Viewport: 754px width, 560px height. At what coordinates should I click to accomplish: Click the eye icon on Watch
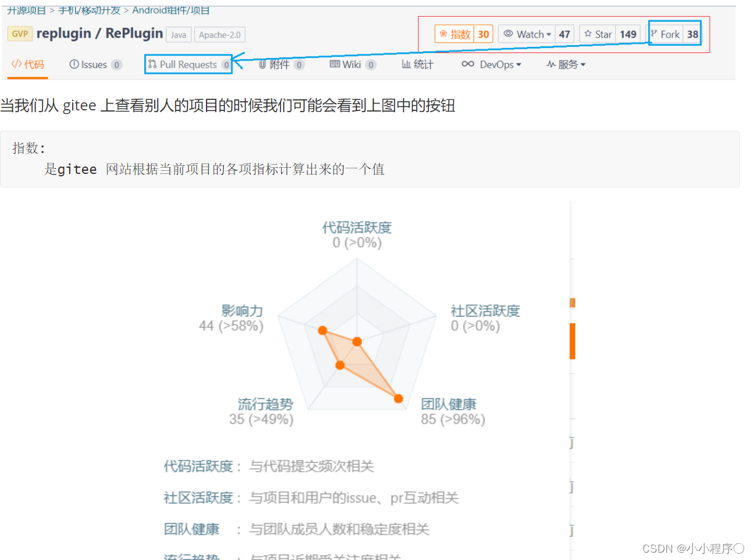coord(509,35)
